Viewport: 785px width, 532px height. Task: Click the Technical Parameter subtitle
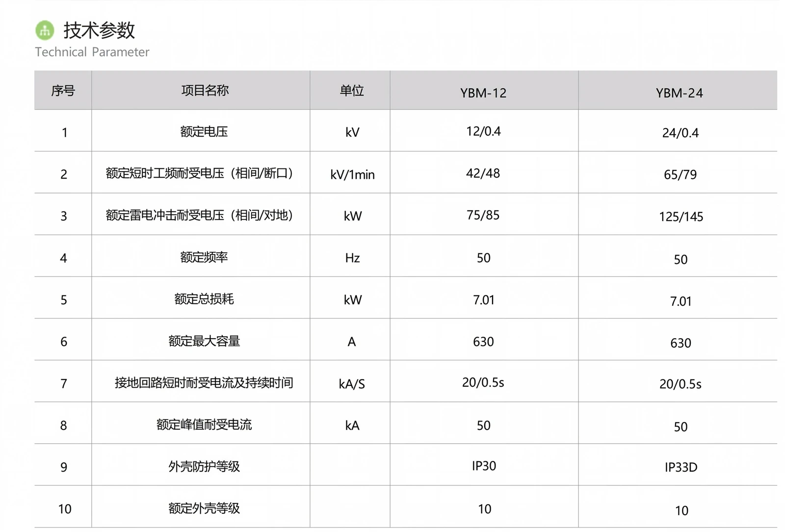tap(92, 52)
